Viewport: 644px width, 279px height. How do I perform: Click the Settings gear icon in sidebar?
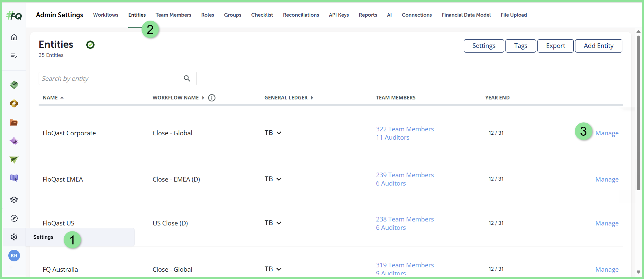point(14,237)
